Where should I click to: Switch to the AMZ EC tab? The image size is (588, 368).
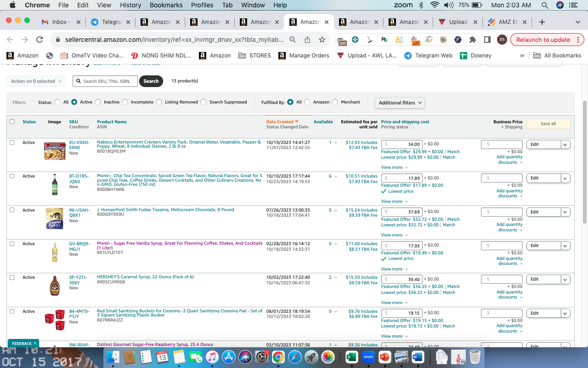[508, 22]
